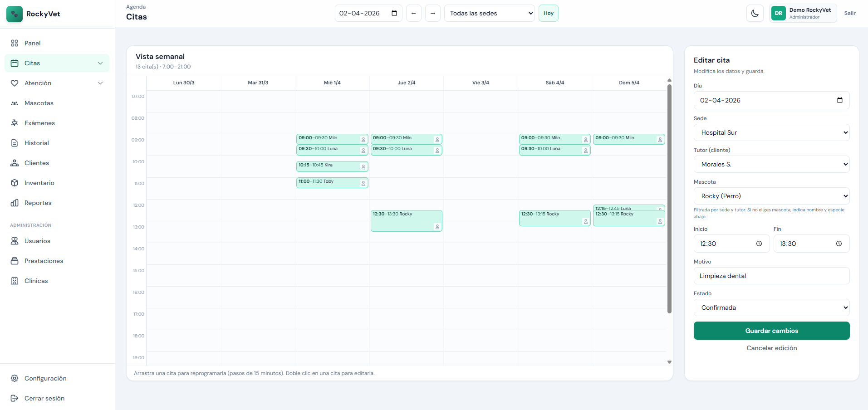The width and height of the screenshot is (868, 410).
Task: Click Cancelar edición link
Action: point(771,348)
